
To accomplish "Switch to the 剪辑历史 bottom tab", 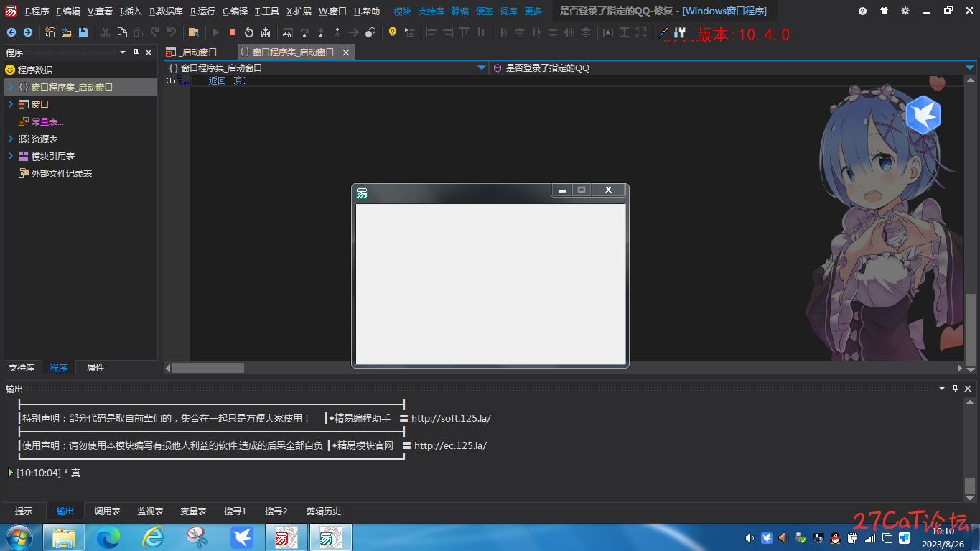I will click(324, 511).
